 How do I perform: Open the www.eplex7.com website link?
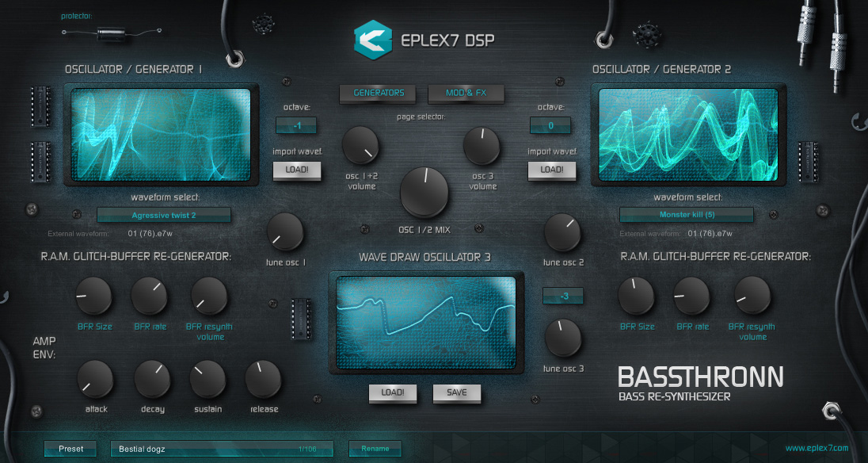pos(817,448)
